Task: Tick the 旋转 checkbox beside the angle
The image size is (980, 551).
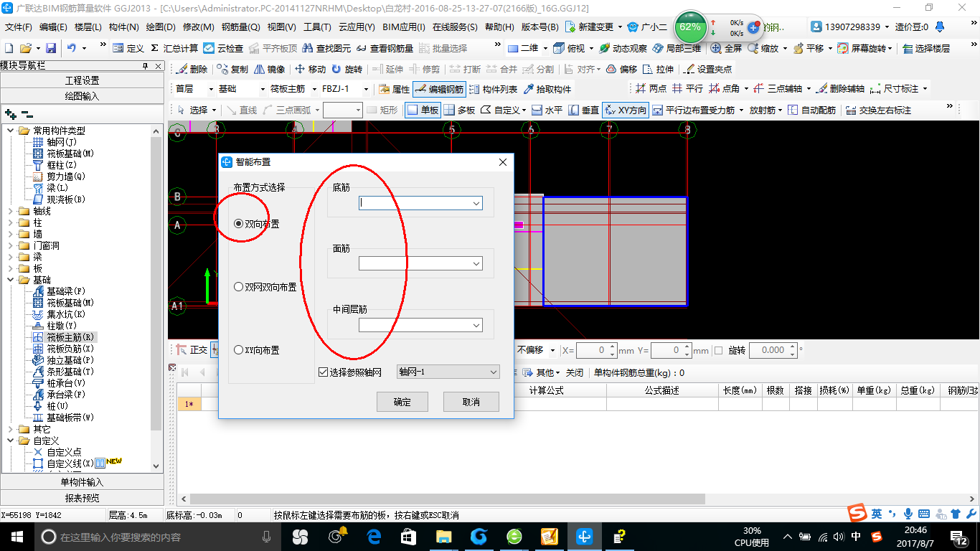Action: (718, 350)
